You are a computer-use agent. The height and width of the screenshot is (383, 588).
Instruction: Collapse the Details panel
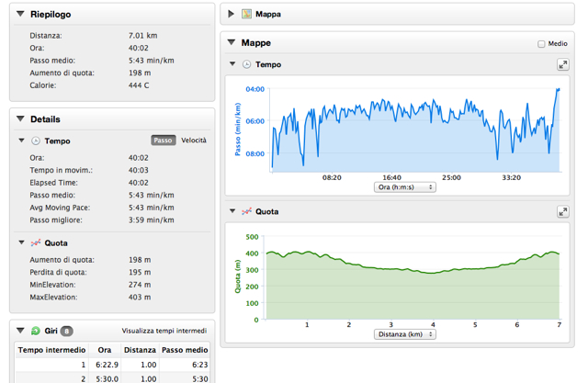coord(20,118)
